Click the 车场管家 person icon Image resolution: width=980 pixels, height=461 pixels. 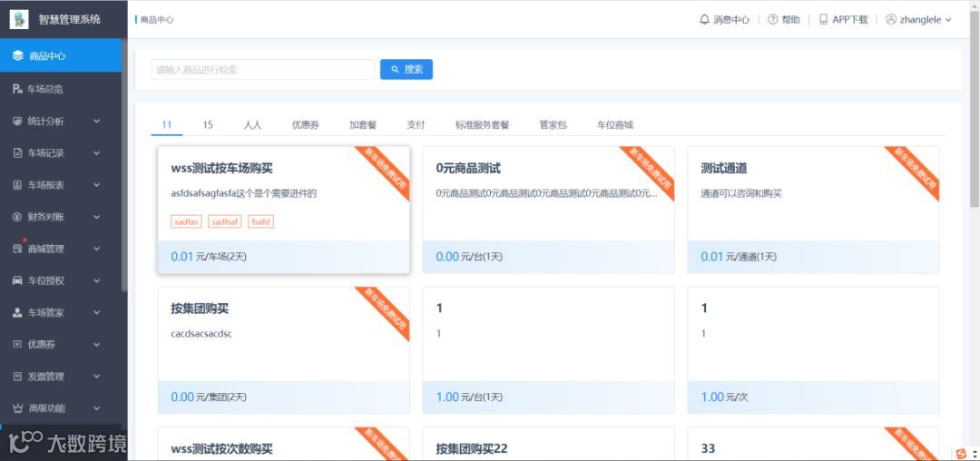click(x=17, y=312)
